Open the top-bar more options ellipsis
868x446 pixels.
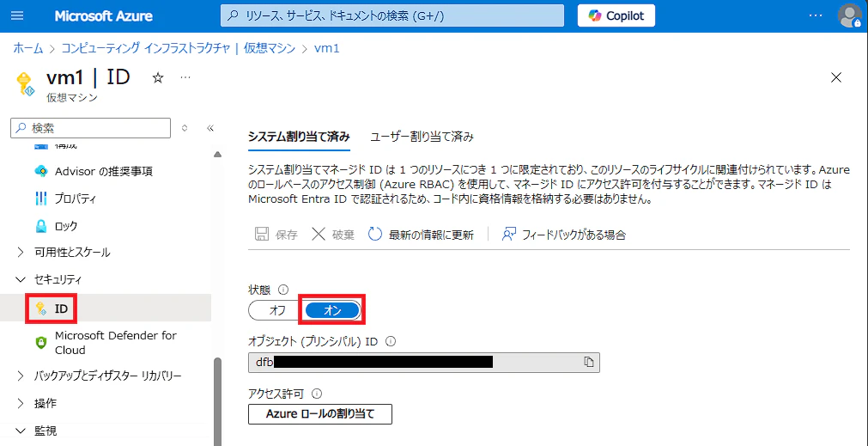click(x=816, y=15)
